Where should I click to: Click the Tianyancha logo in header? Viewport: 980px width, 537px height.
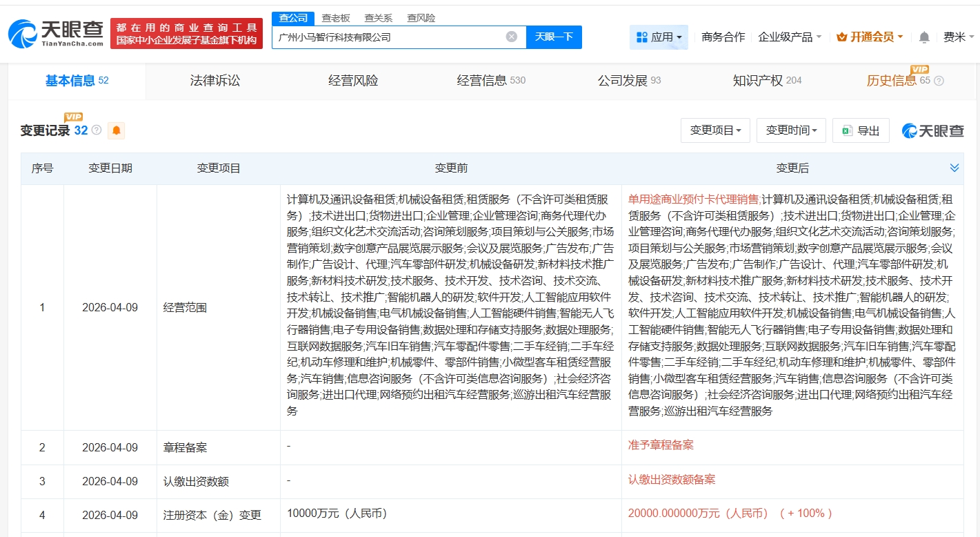(x=55, y=33)
